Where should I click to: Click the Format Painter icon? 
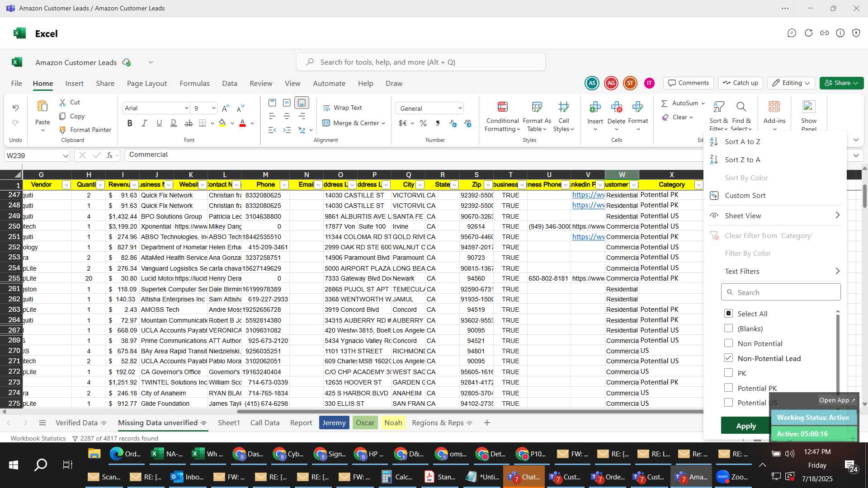click(x=62, y=130)
